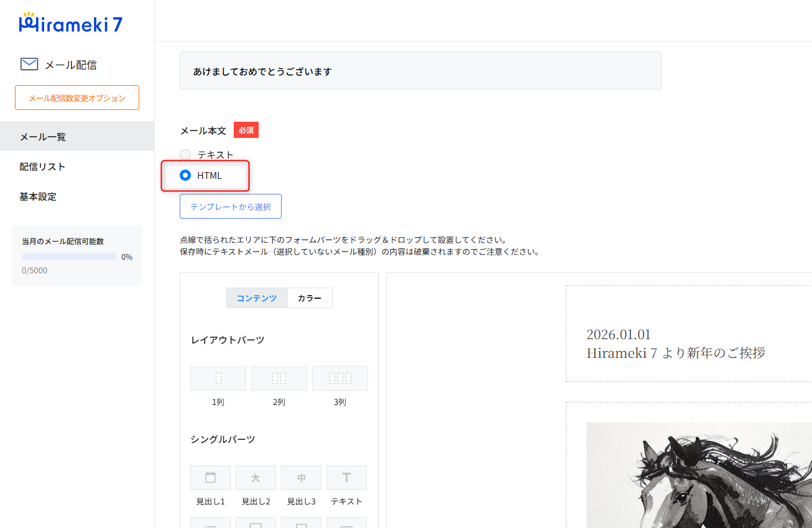
Task: Select the 2列 layout part icon
Action: coord(279,378)
